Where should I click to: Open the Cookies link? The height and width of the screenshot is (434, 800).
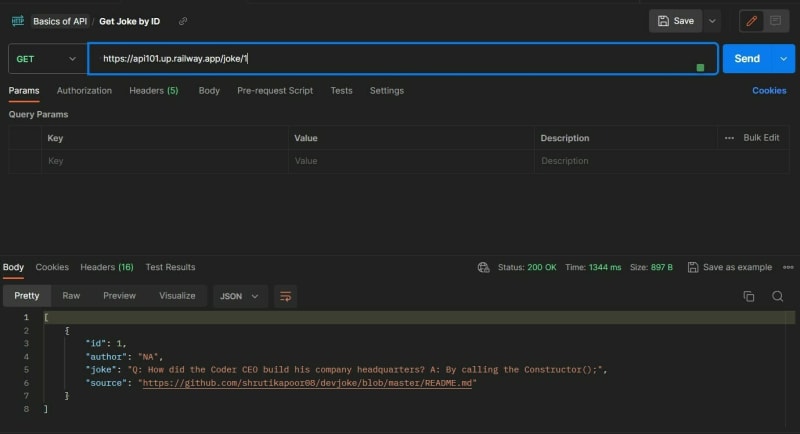click(769, 91)
